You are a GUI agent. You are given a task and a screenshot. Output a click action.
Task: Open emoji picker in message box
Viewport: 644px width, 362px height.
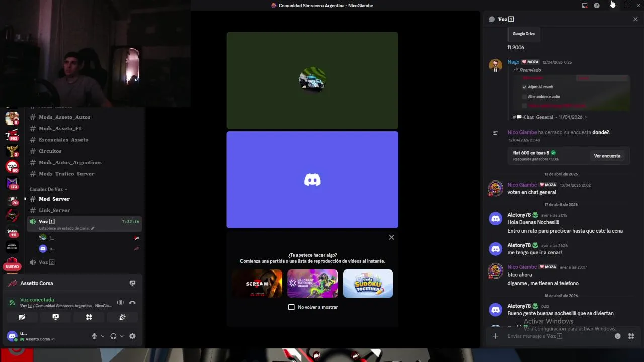[x=618, y=336]
